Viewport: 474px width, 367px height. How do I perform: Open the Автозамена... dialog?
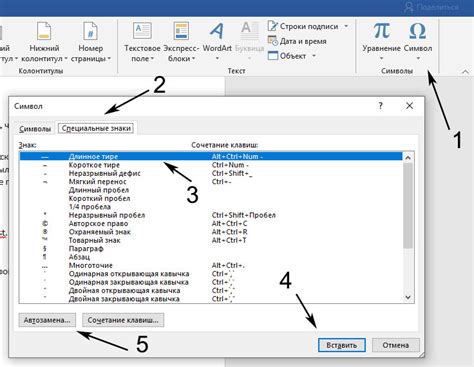[x=47, y=320]
